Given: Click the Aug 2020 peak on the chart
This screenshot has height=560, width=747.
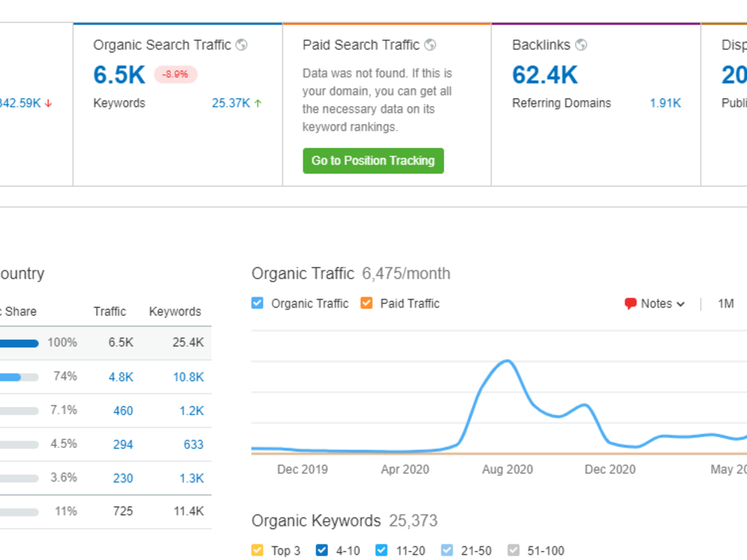Looking at the screenshot, I should (507, 361).
